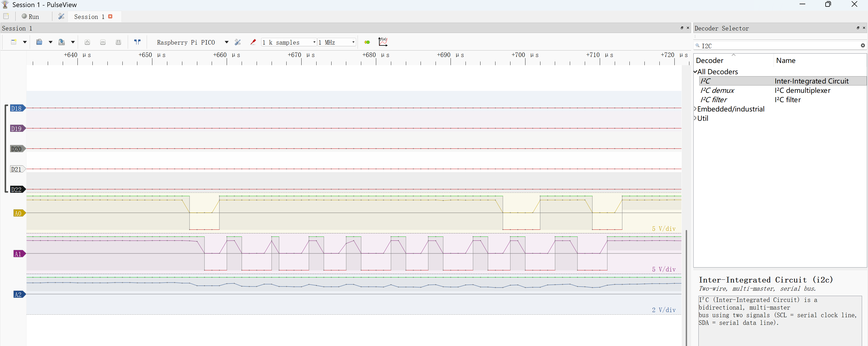The height and width of the screenshot is (346, 868).
Task: Click the save session icon
Action: pyautogui.click(x=61, y=42)
